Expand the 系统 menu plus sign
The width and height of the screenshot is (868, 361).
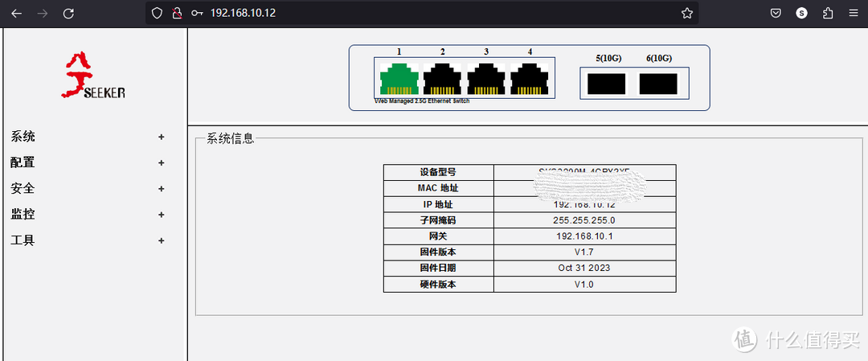(x=161, y=137)
